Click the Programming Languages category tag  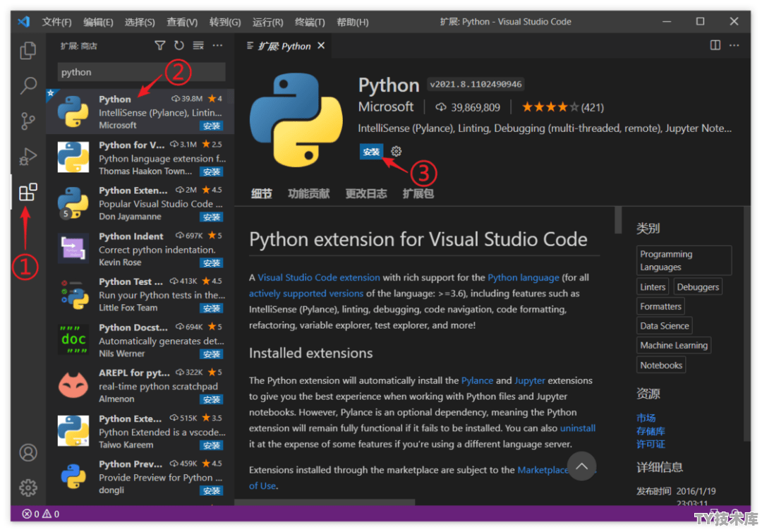click(684, 260)
